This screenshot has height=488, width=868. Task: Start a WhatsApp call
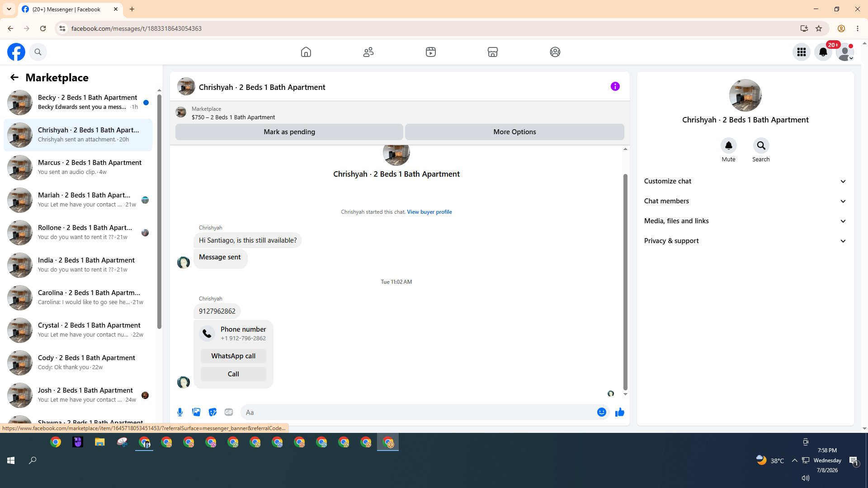pyautogui.click(x=233, y=356)
